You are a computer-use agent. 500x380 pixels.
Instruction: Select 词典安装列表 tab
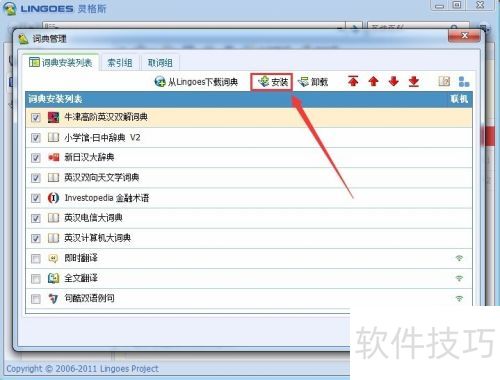[61, 62]
